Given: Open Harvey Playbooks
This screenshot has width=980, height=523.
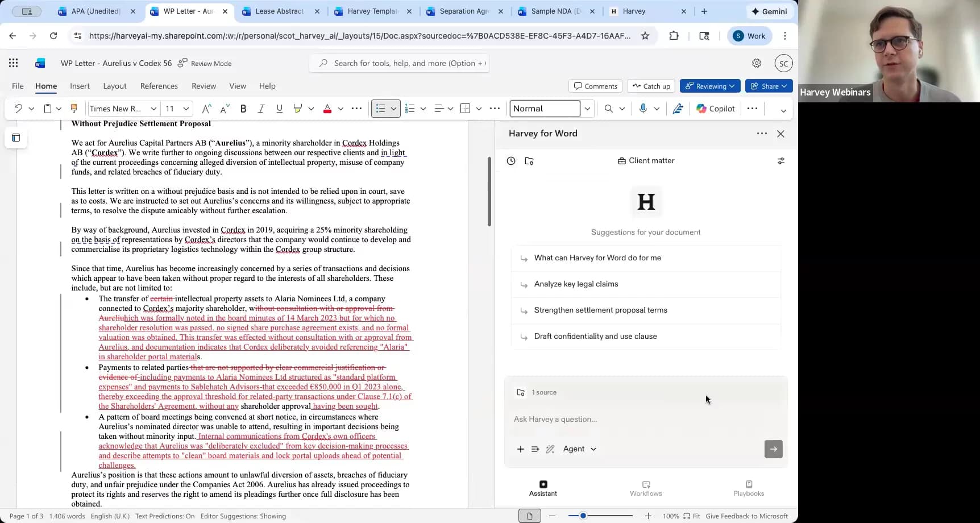Looking at the screenshot, I should pos(748,488).
